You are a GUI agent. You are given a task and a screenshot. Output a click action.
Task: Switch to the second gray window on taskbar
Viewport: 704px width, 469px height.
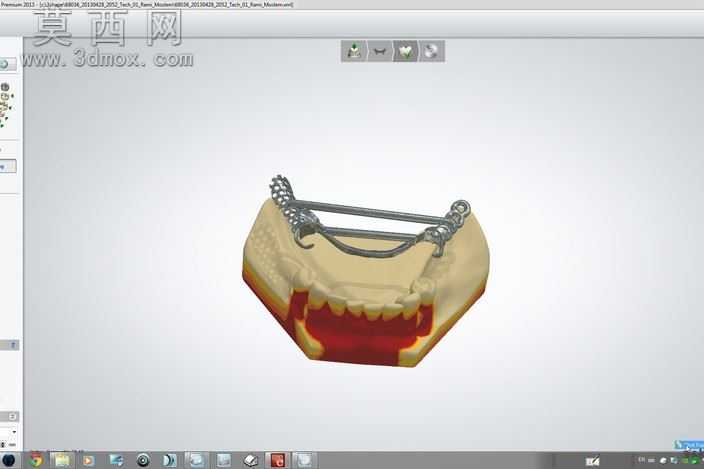pos(224,460)
